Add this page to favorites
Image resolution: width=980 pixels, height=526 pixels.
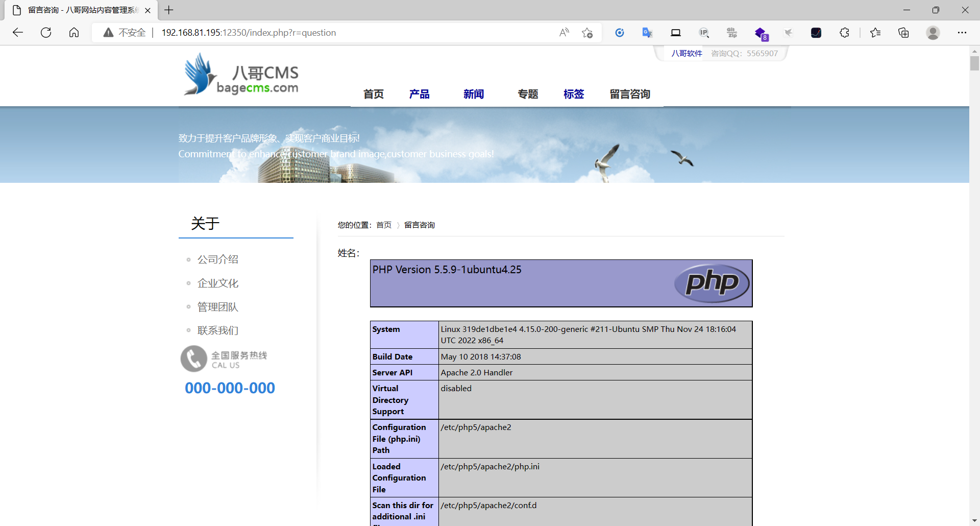pos(587,33)
